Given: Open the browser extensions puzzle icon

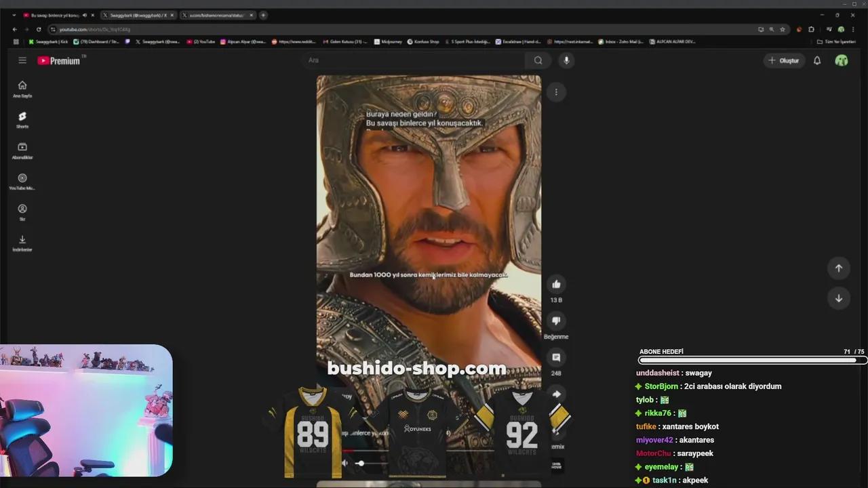Looking at the screenshot, I should click(811, 29).
